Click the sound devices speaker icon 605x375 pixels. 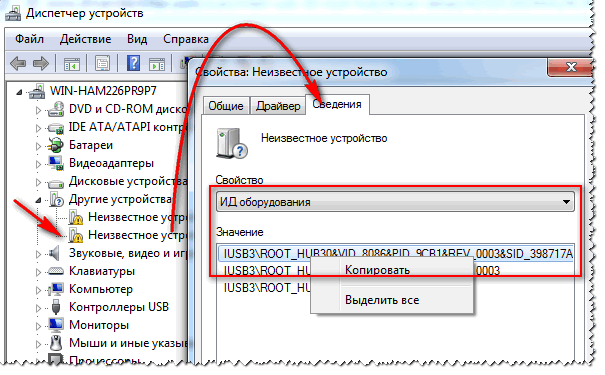tap(54, 253)
